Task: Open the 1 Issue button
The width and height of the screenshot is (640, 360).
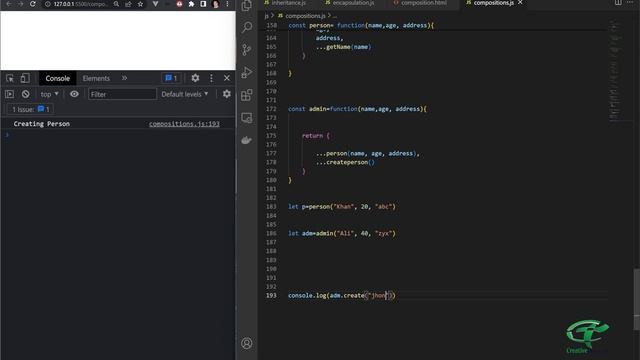Action: (31, 109)
